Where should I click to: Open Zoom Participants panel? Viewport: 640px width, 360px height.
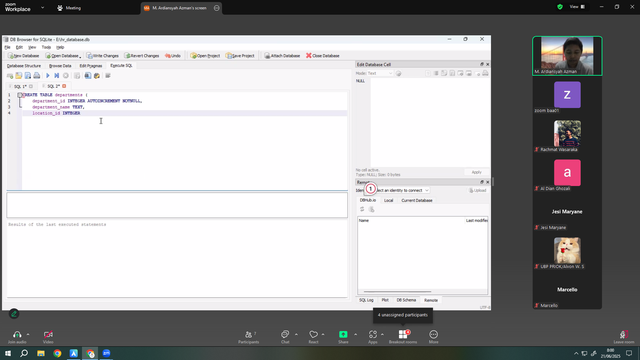tap(249, 337)
